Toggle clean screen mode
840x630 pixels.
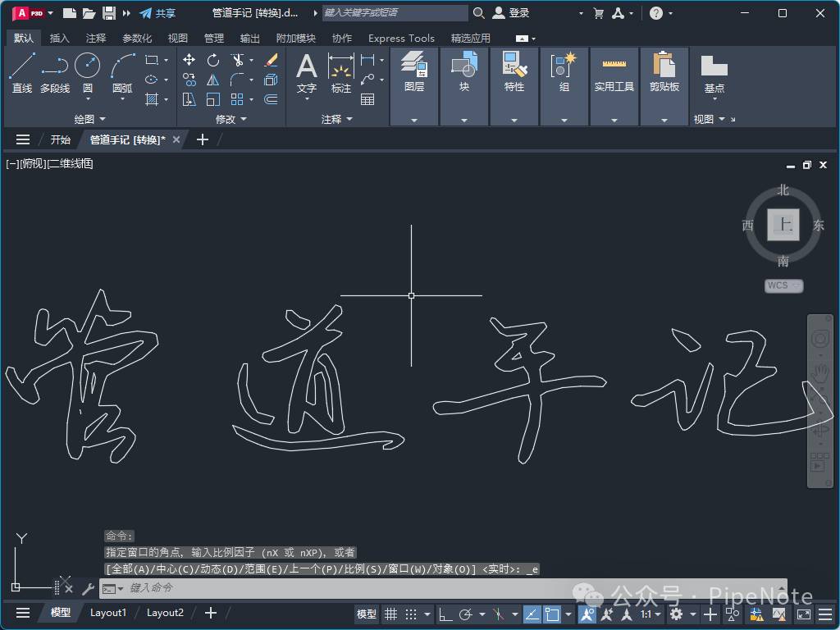click(804, 614)
